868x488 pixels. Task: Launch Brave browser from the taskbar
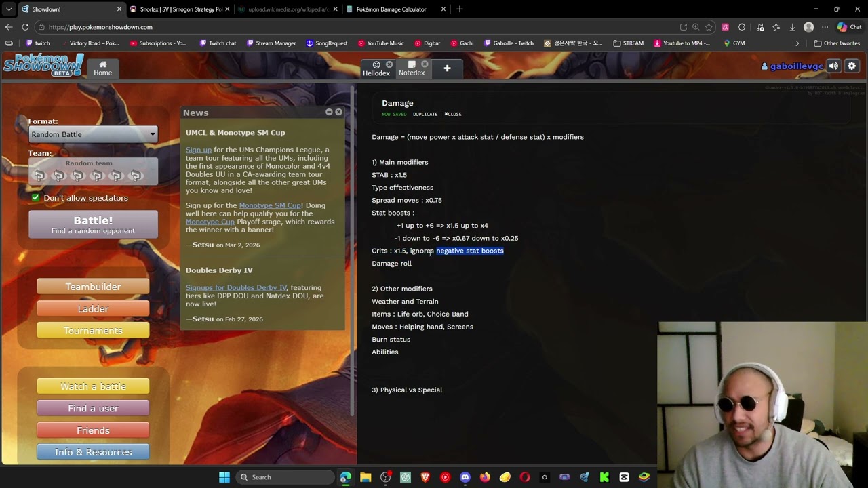425,477
